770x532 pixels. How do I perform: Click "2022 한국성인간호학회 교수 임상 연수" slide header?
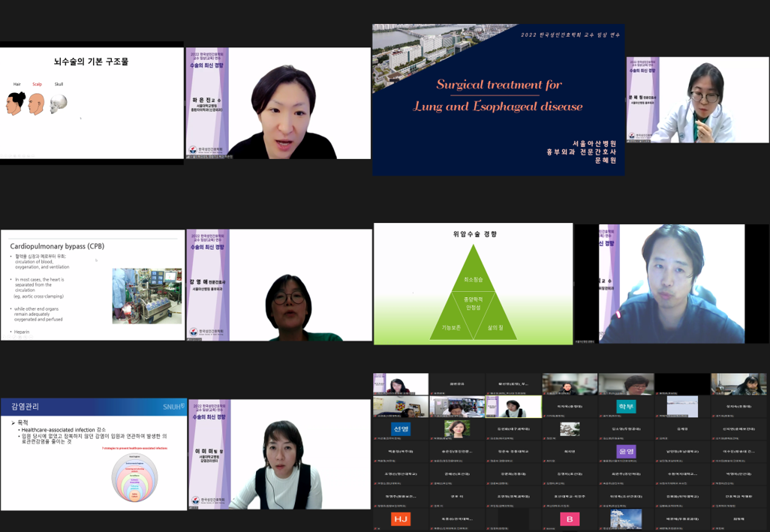pyautogui.click(x=570, y=35)
